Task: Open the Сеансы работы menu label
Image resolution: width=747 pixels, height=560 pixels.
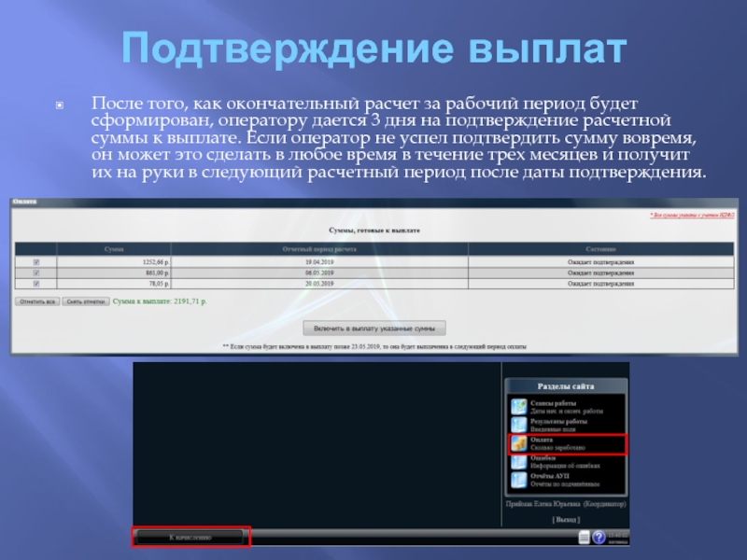Action: tap(553, 403)
